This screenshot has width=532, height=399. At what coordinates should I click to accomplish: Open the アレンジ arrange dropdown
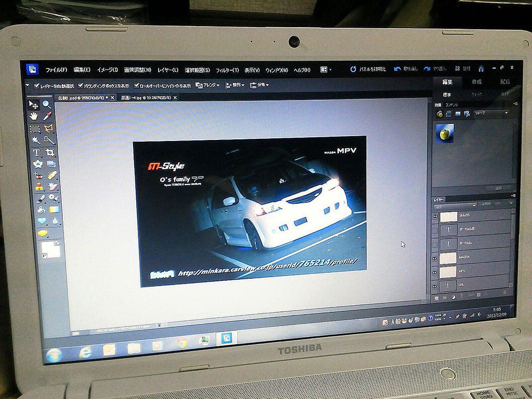207,85
